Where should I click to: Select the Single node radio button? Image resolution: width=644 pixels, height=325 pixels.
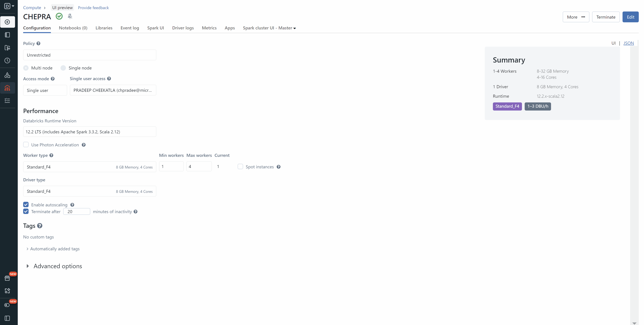63,68
